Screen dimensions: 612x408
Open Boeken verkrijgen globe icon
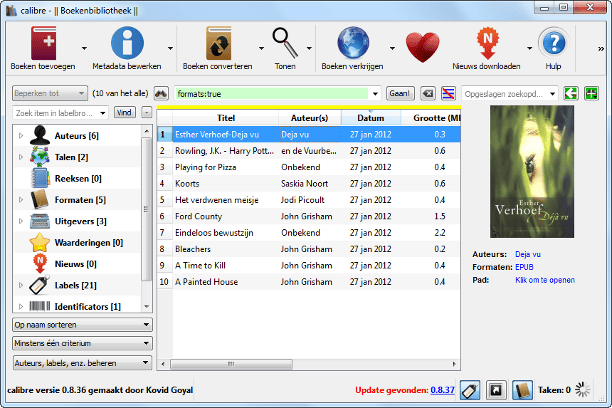point(353,43)
